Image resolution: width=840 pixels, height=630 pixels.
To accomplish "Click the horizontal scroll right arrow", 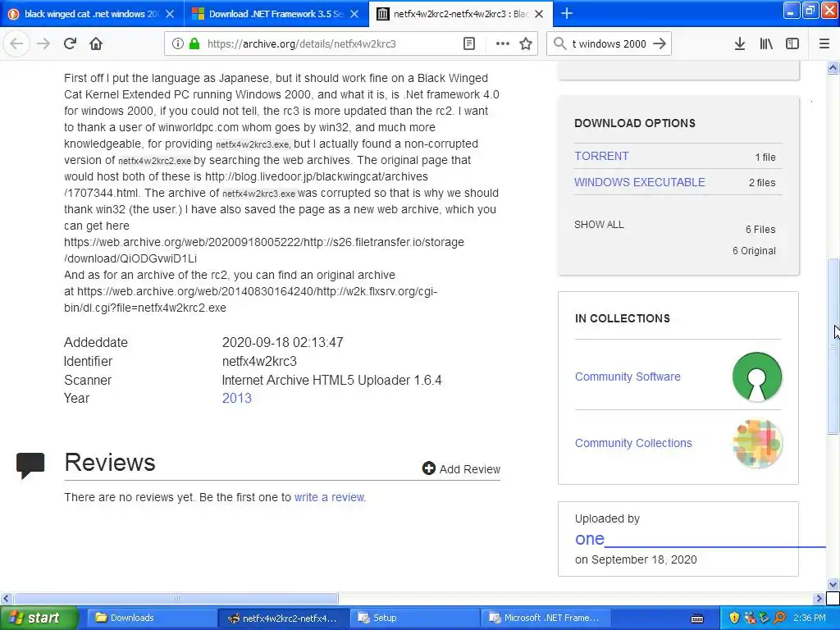I will click(x=819, y=598).
